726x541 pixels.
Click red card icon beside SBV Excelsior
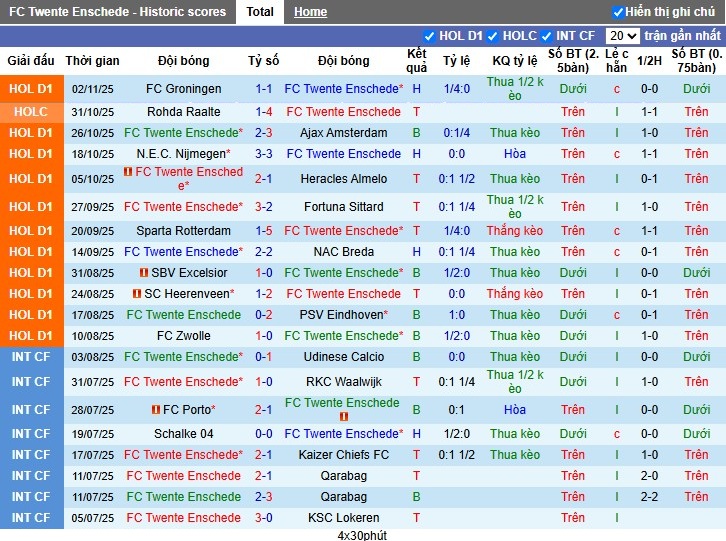(x=144, y=273)
